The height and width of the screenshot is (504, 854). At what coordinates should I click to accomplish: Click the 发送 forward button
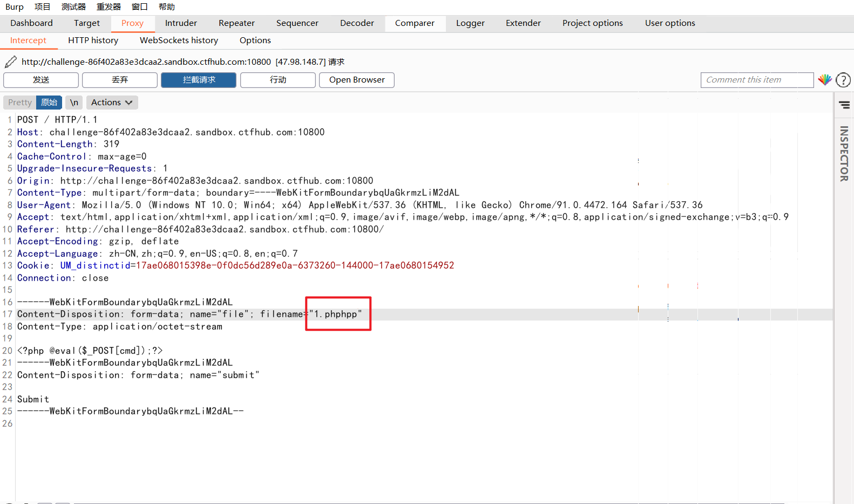point(41,80)
